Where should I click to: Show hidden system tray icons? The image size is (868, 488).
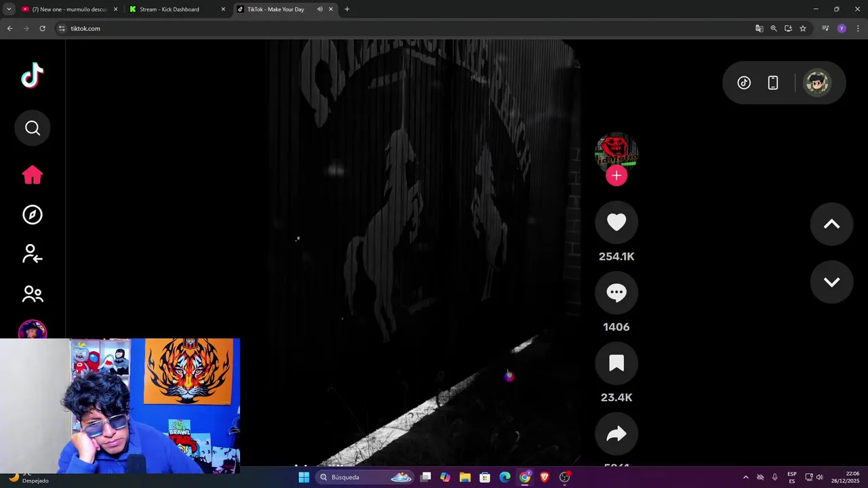(746, 477)
